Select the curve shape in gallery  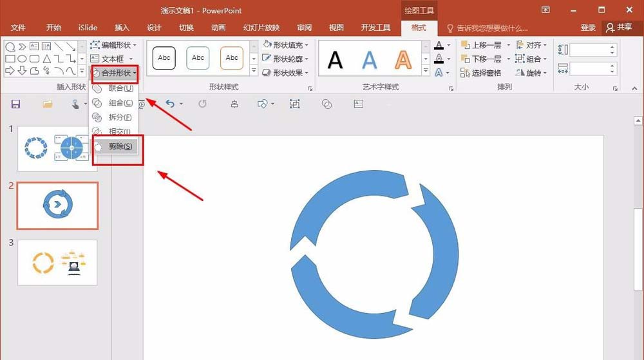point(71,71)
